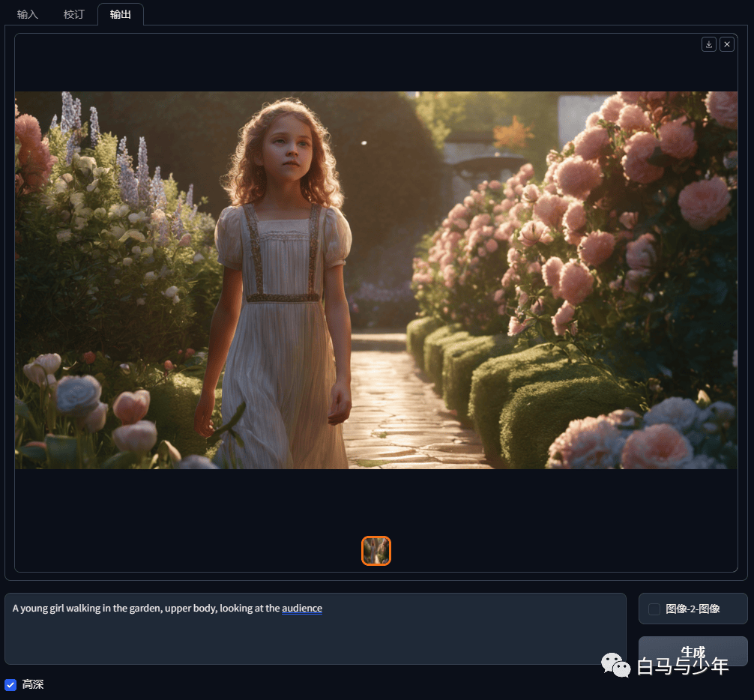754x700 pixels.
Task: Click the 白马与少年 watermark text
Action: tap(683, 666)
